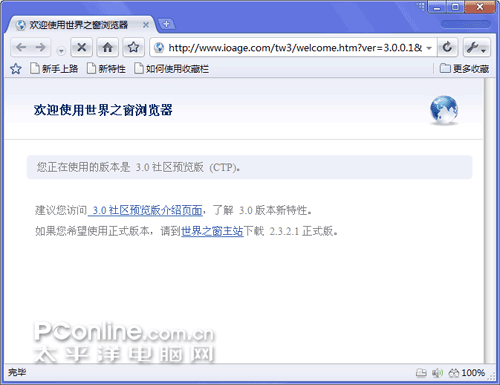Viewport: 500px width, 385px height.
Task: Click the bookmarks bar star icon
Action: [16, 69]
